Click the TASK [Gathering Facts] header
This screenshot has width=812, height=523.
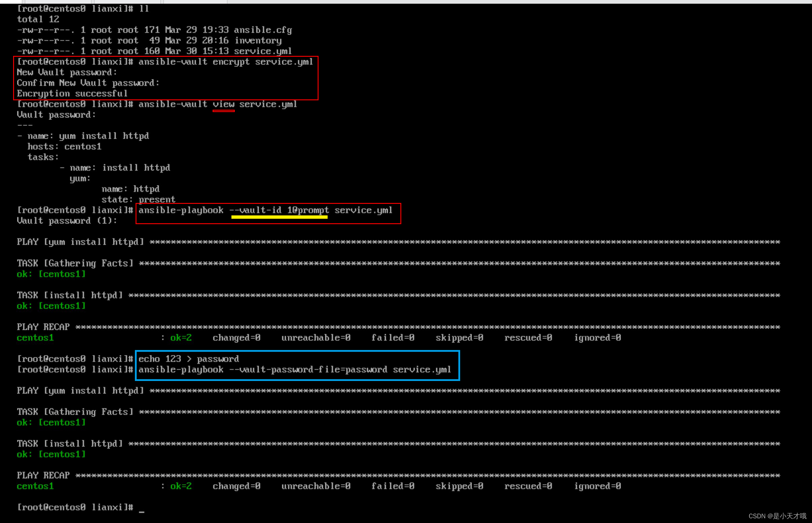[x=75, y=263]
